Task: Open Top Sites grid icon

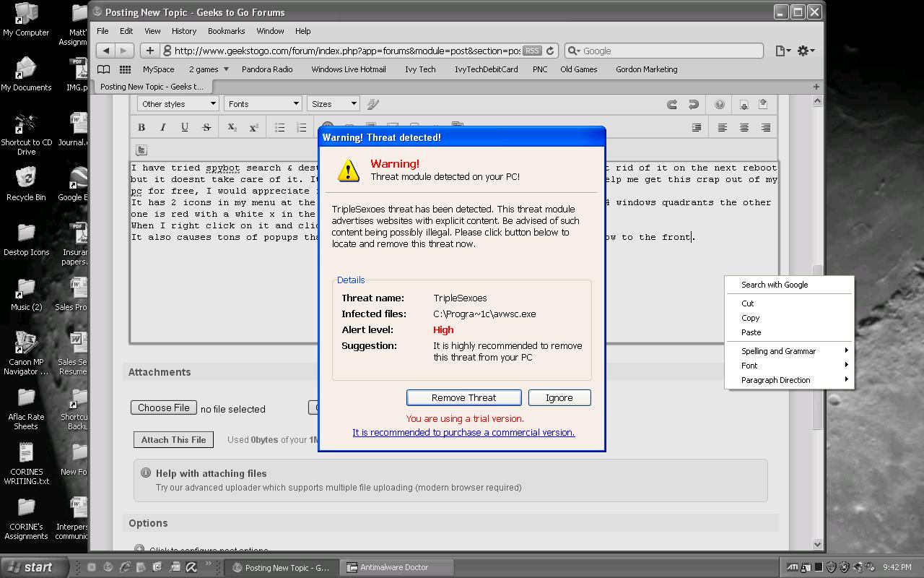Action: tap(125, 69)
